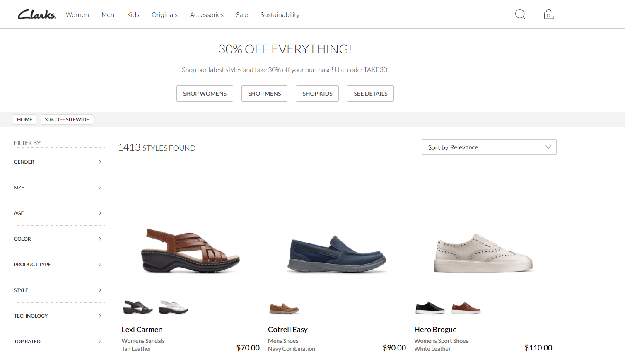Viewport: 625px width, 364px height.
Task: Select black Lexi Carmen color swatch
Action: pos(138,307)
